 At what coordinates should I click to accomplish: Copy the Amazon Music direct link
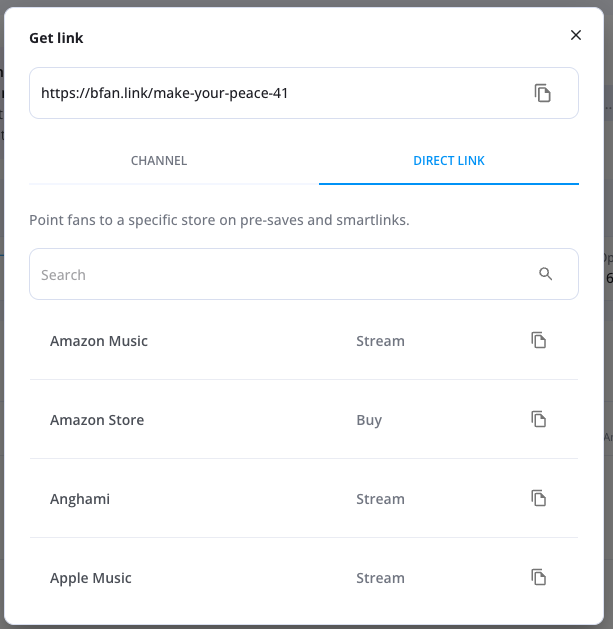pos(539,340)
